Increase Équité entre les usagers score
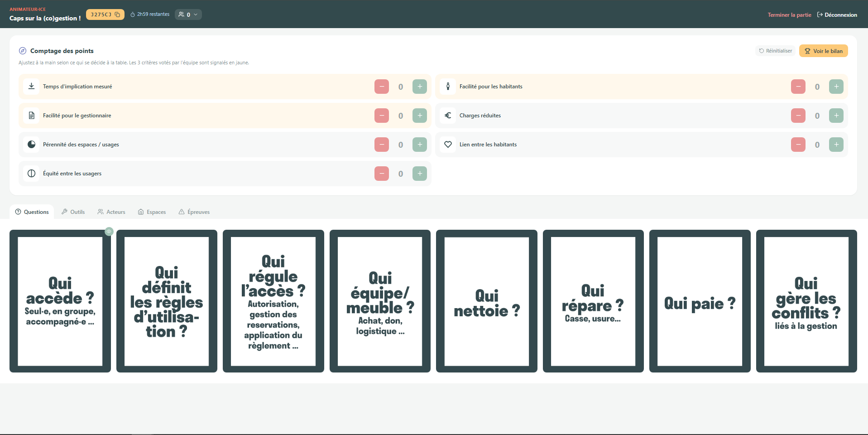The image size is (868, 435). click(420, 174)
